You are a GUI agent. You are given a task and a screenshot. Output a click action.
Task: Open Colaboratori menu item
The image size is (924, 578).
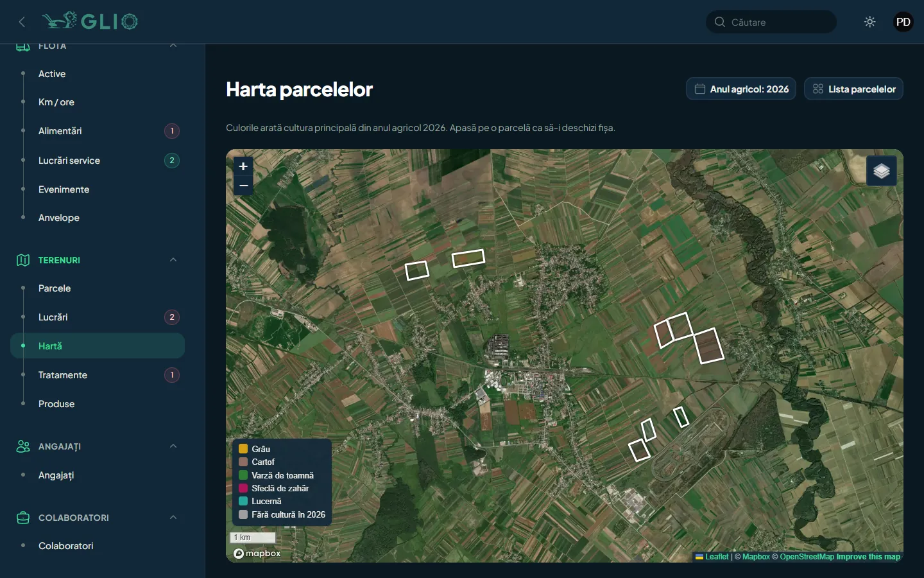(98, 546)
